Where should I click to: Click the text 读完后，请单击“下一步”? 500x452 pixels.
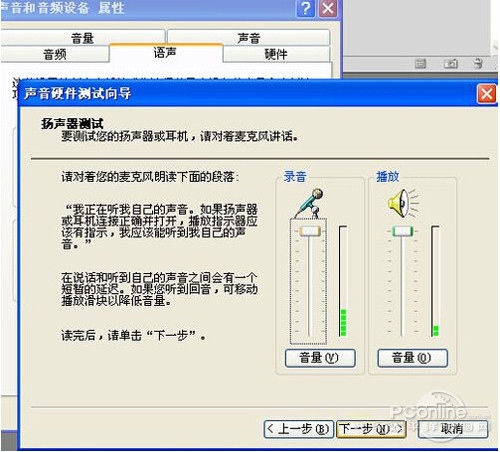click(x=133, y=335)
